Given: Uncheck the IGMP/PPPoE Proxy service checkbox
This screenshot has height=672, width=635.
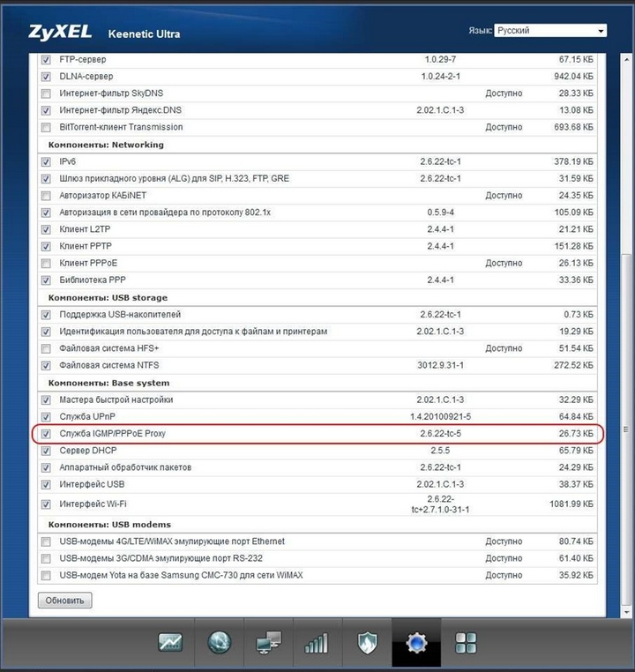Looking at the screenshot, I should click(x=46, y=434).
